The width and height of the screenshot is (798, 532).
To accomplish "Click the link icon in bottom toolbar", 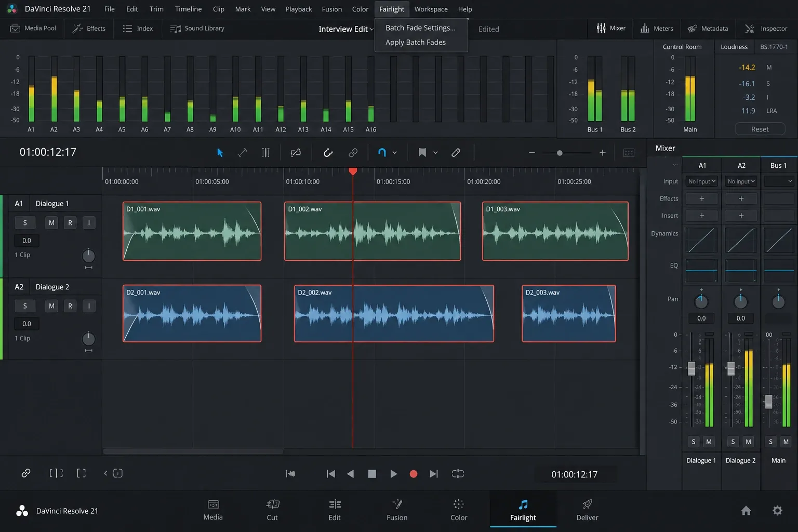I will pyautogui.click(x=26, y=473).
